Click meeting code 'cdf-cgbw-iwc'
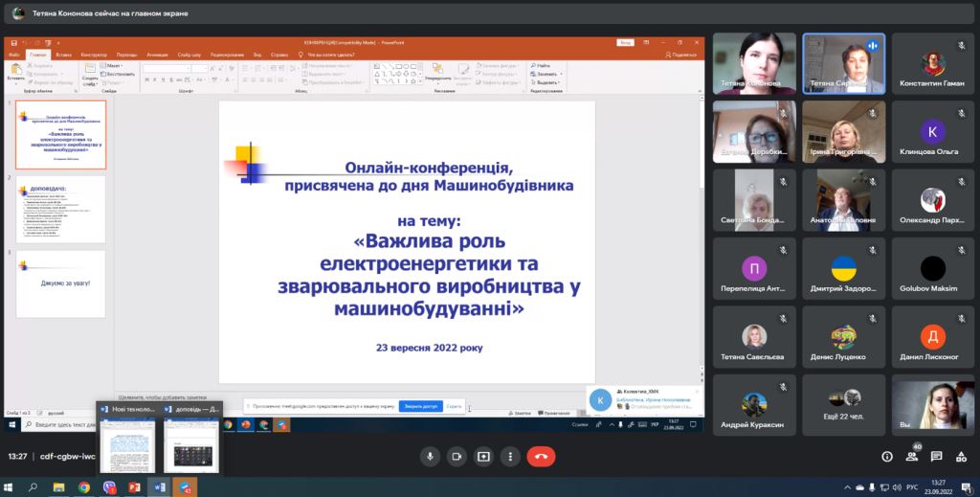The image size is (980, 497). (68, 457)
